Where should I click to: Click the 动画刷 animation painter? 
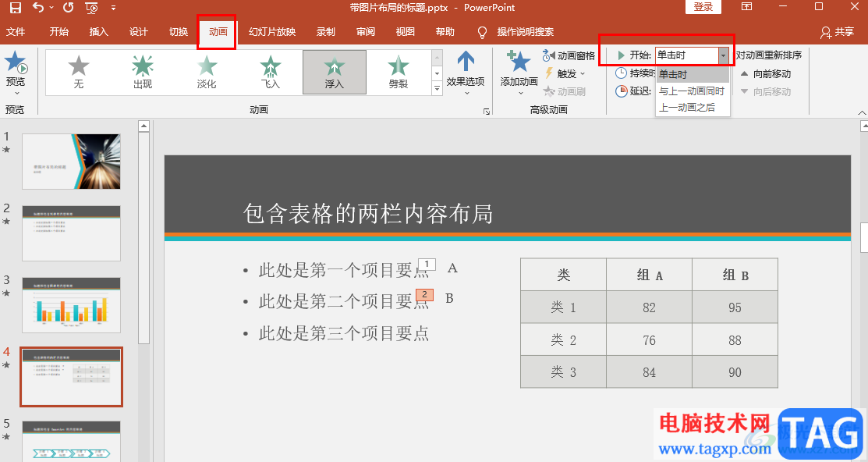564,91
